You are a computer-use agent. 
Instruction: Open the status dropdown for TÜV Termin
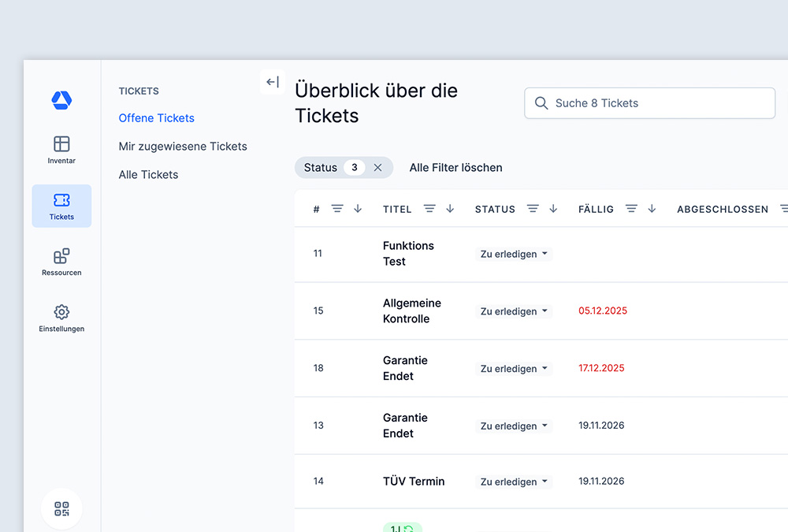[x=514, y=482]
